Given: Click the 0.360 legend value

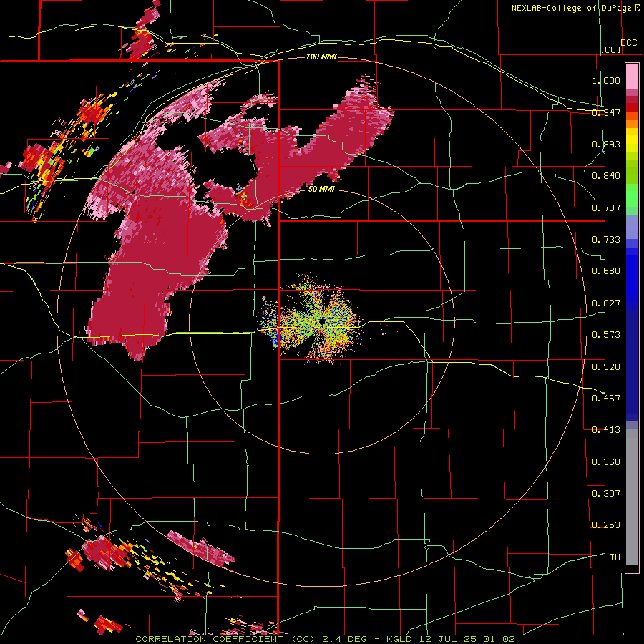Looking at the screenshot, I should [606, 462].
